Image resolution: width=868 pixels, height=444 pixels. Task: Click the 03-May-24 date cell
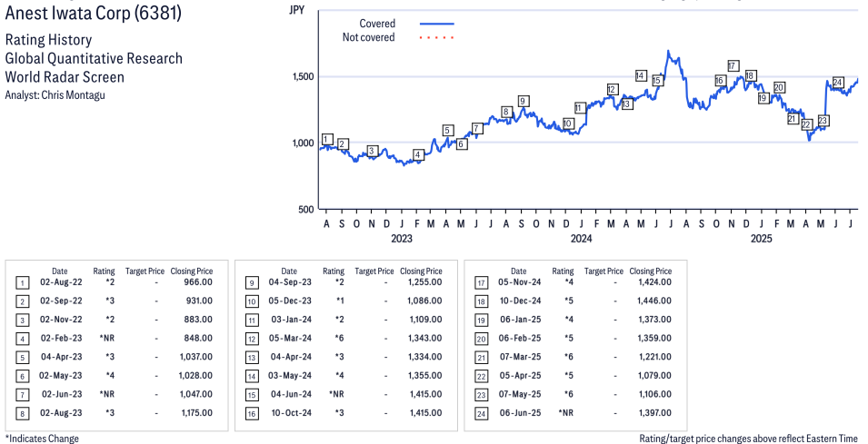point(290,375)
